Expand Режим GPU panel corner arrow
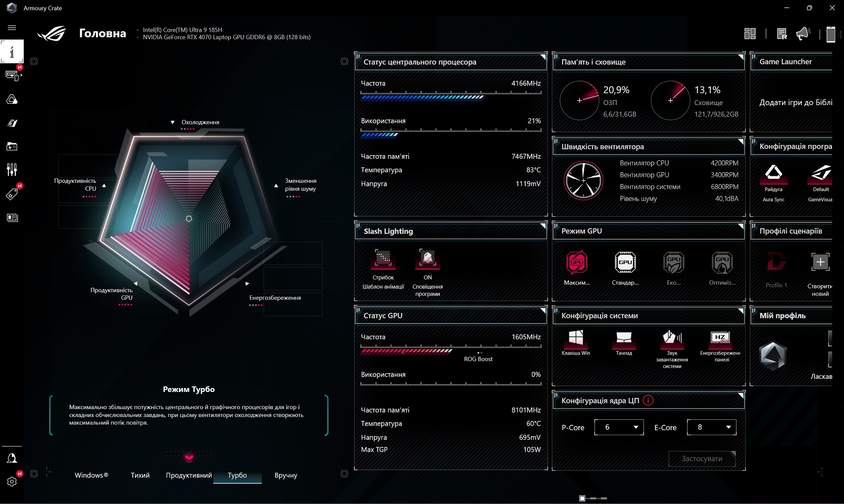844x504 pixels. tap(741, 226)
